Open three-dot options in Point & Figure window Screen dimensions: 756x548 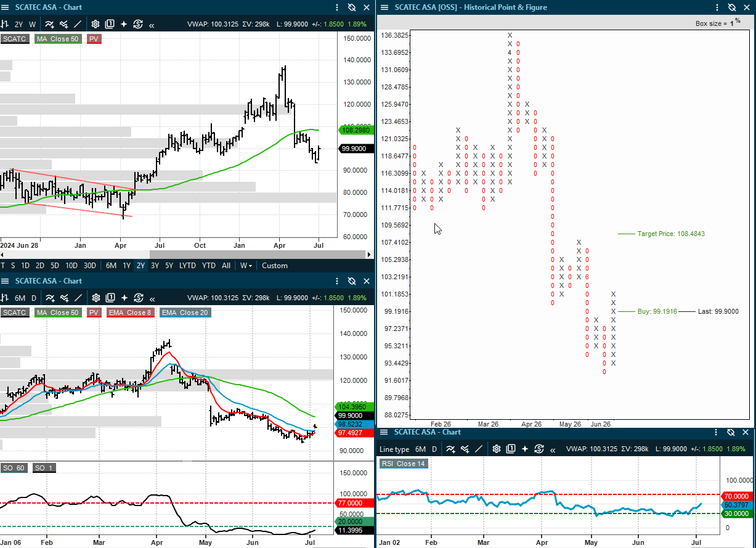point(716,7)
